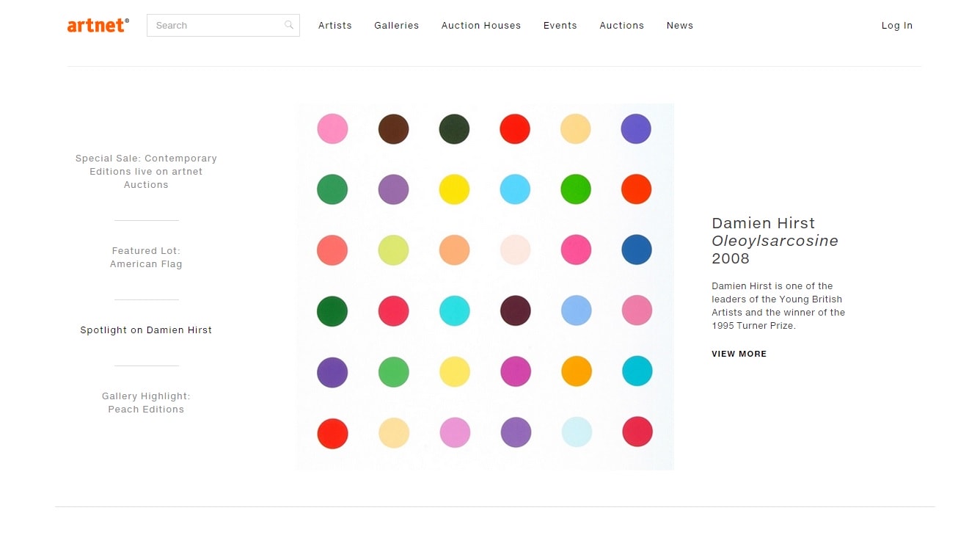Screen dimensions: 980x549
Task: Open the Featured Lot: American Flag item
Action: click(x=145, y=257)
